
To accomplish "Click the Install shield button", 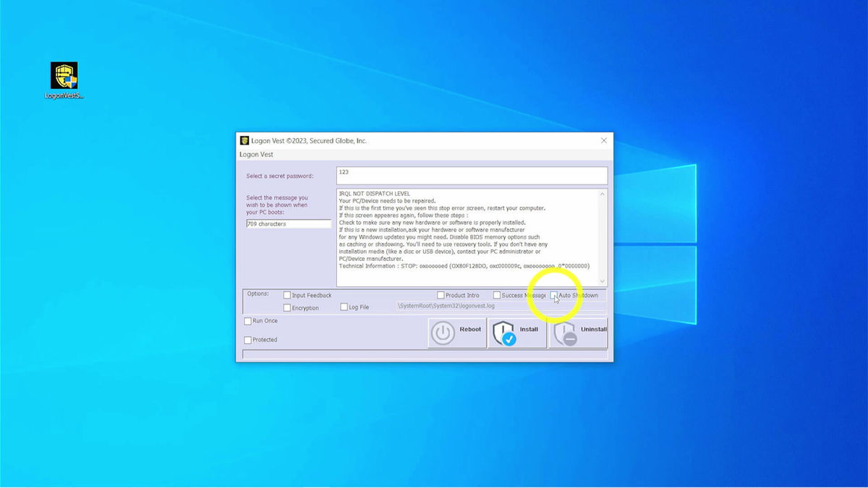I will (516, 333).
